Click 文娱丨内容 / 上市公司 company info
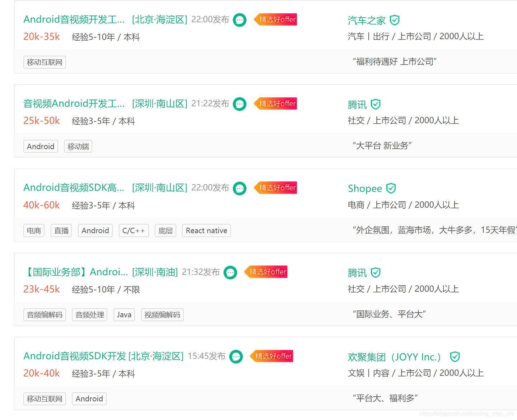This screenshot has width=517, height=420. tap(415, 373)
